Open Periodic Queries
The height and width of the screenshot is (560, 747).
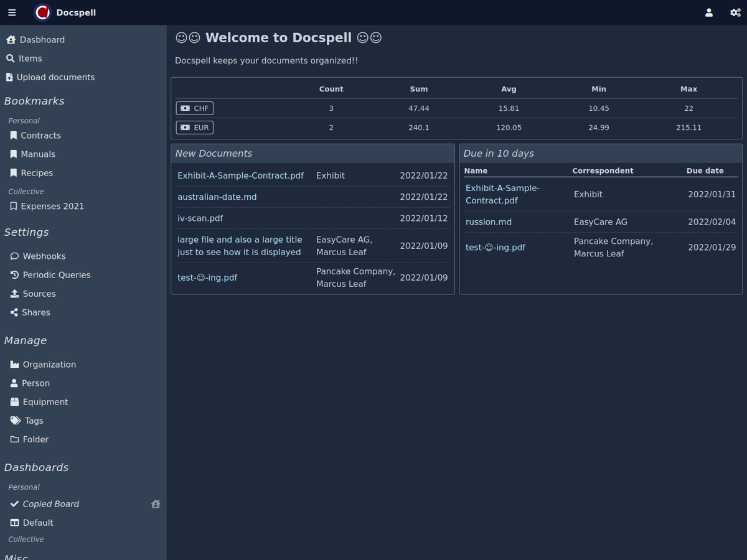[x=56, y=275]
